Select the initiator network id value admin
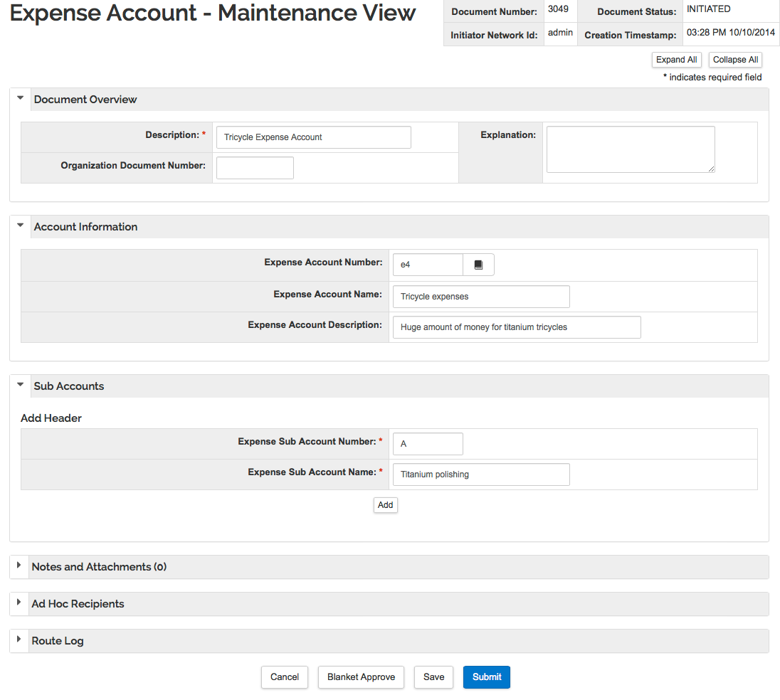This screenshot has width=780, height=700. [560, 32]
